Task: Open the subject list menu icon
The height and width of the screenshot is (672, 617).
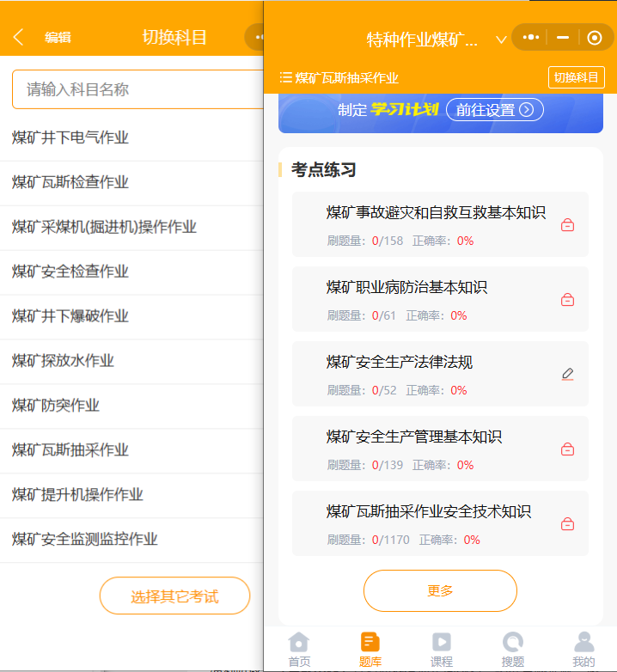Action: [285, 77]
